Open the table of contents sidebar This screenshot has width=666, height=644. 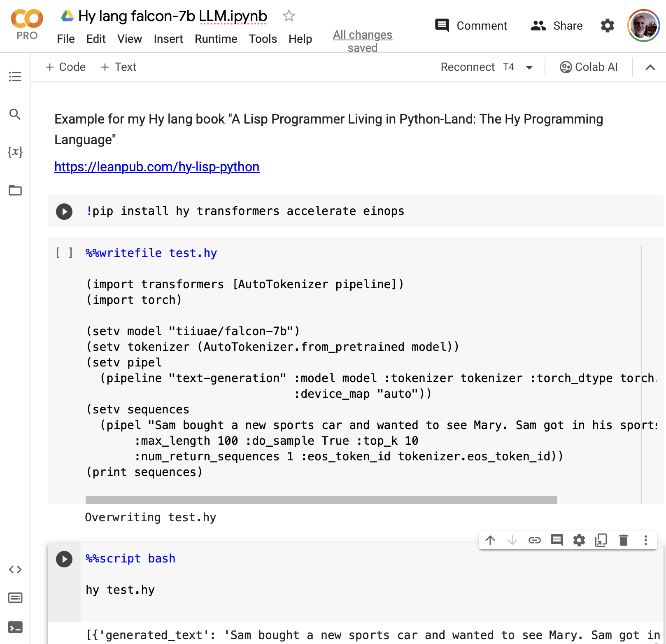[15, 77]
